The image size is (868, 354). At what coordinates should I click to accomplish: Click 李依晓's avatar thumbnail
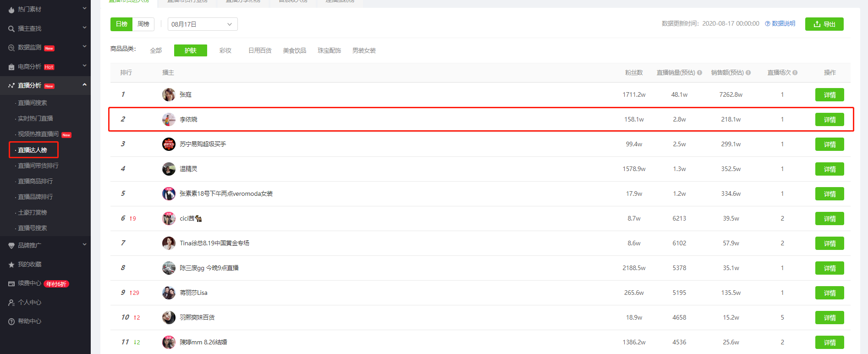[x=169, y=119]
